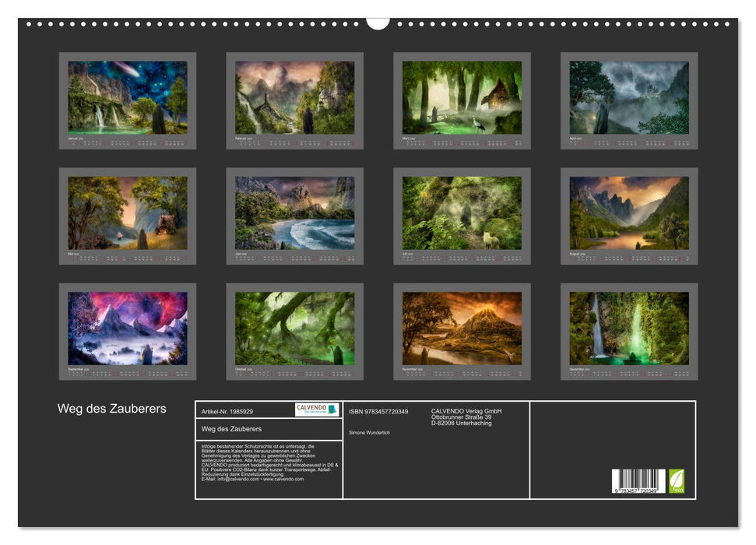Click the CALVENDO logo
Image resolution: width=756 pixels, height=545 pixels.
pos(317,410)
